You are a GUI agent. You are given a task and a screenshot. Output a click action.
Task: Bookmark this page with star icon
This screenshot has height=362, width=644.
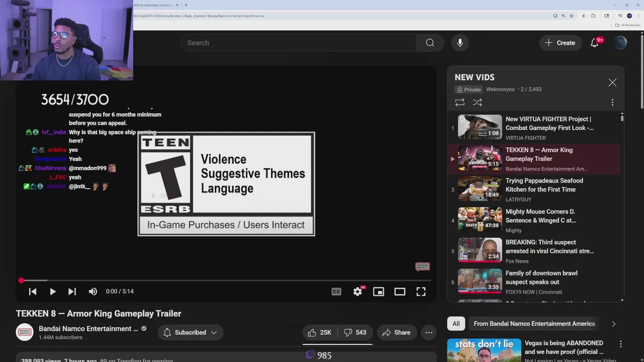pyautogui.click(x=572, y=16)
